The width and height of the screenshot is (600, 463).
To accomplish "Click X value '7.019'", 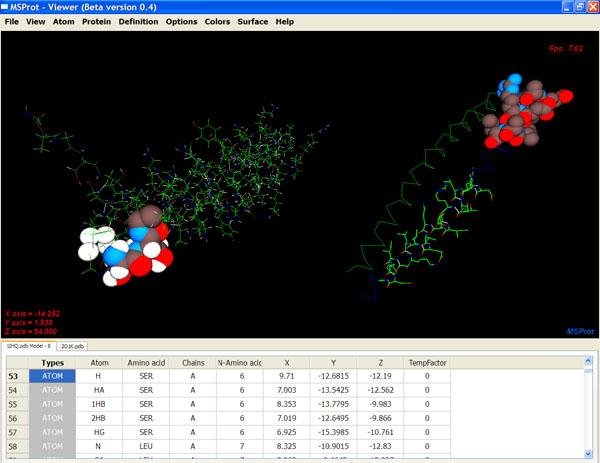I will [x=287, y=418].
